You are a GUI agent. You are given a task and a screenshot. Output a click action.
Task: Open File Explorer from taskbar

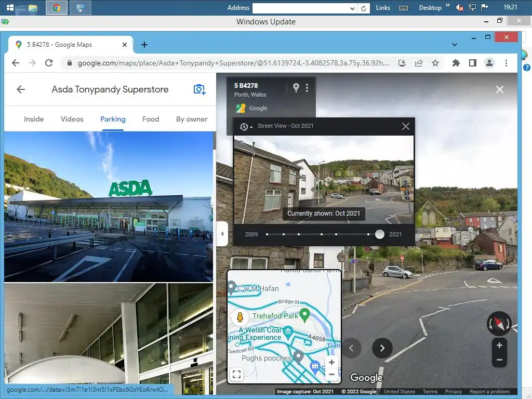pyautogui.click(x=33, y=8)
